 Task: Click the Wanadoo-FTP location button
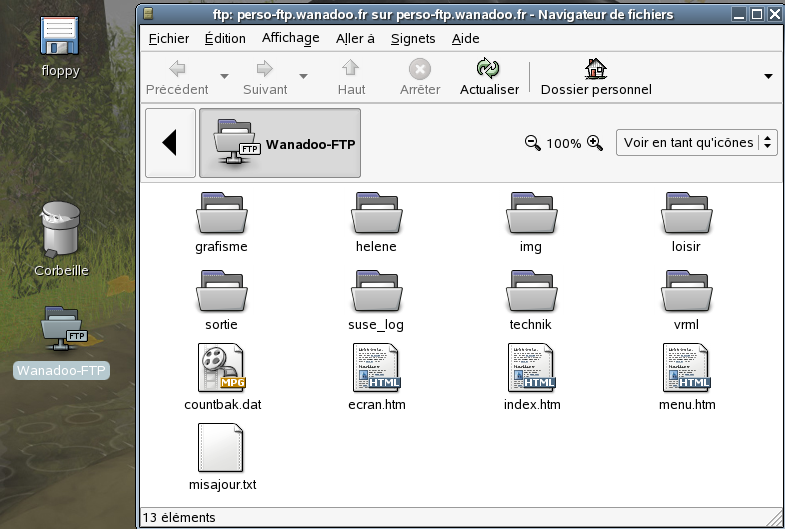point(280,143)
